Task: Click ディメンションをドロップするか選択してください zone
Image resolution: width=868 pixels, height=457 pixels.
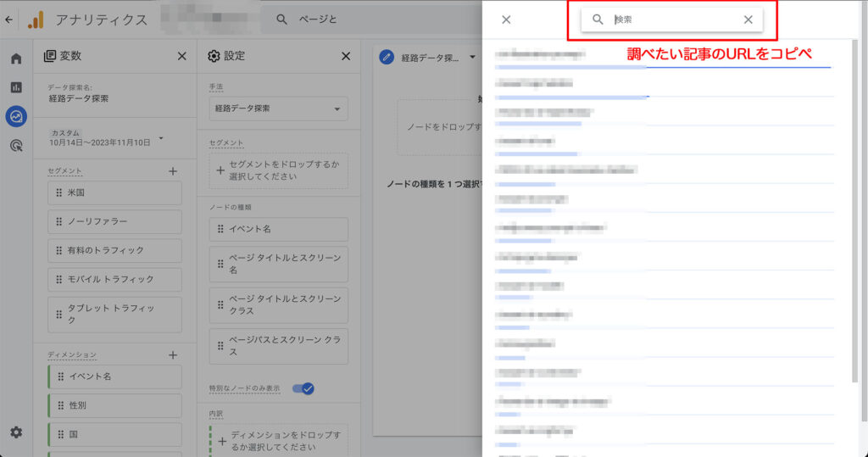Action: pos(278,442)
